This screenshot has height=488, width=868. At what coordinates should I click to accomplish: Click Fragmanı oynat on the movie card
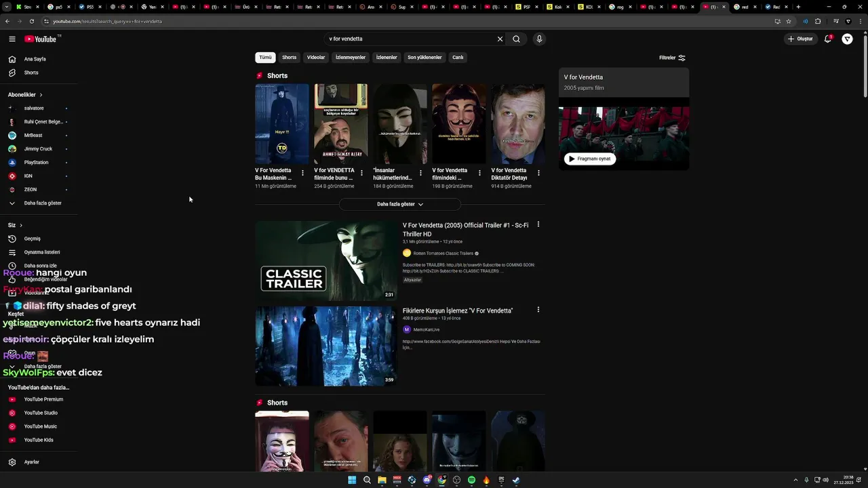pos(590,159)
